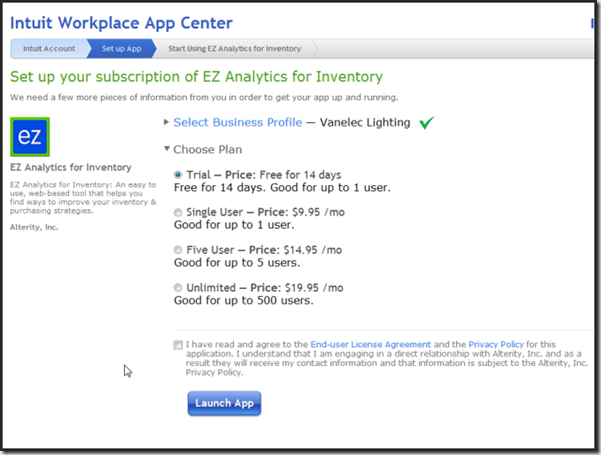
Task: Click the Intuit Workplace App Center title
Action: [x=121, y=23]
